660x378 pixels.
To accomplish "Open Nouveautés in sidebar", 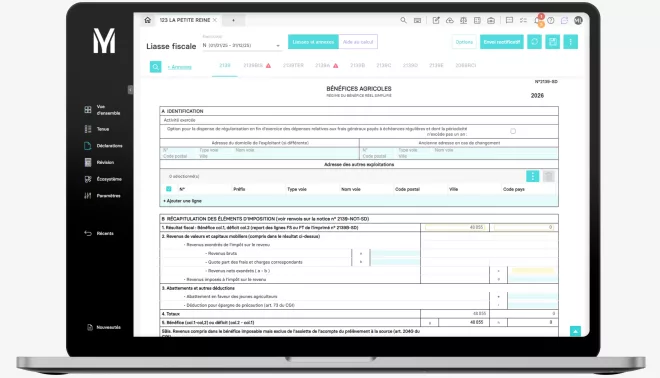I will 104,327.
